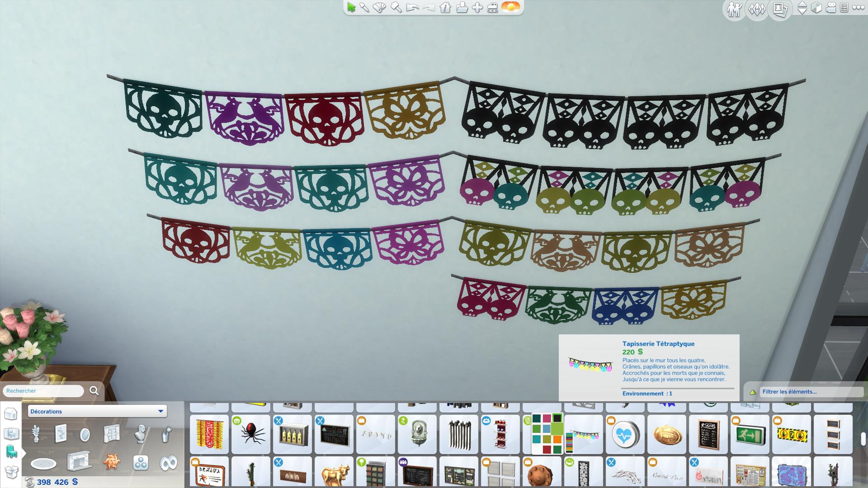Image resolution: width=868 pixels, height=488 pixels.
Task: Select the eyedropper tool
Action: point(364,8)
